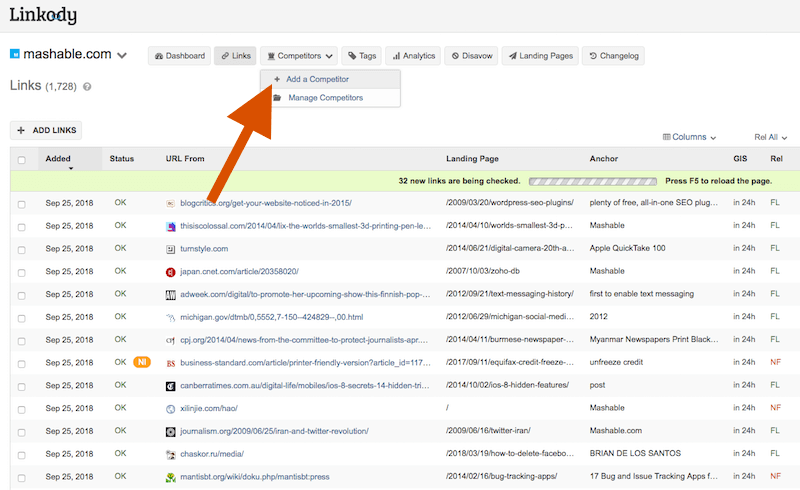Open the Tags tab
This screenshot has height=490, width=800.
point(362,56)
